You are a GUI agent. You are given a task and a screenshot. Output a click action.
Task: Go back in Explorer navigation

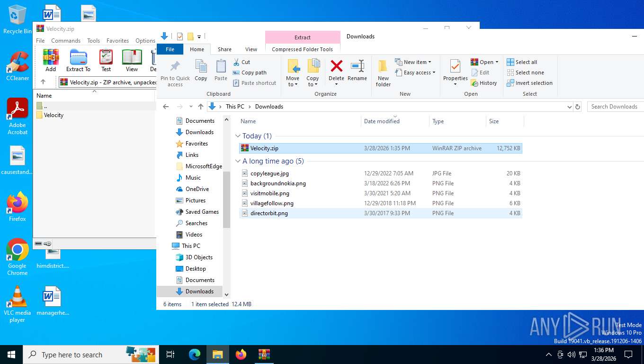click(x=165, y=107)
